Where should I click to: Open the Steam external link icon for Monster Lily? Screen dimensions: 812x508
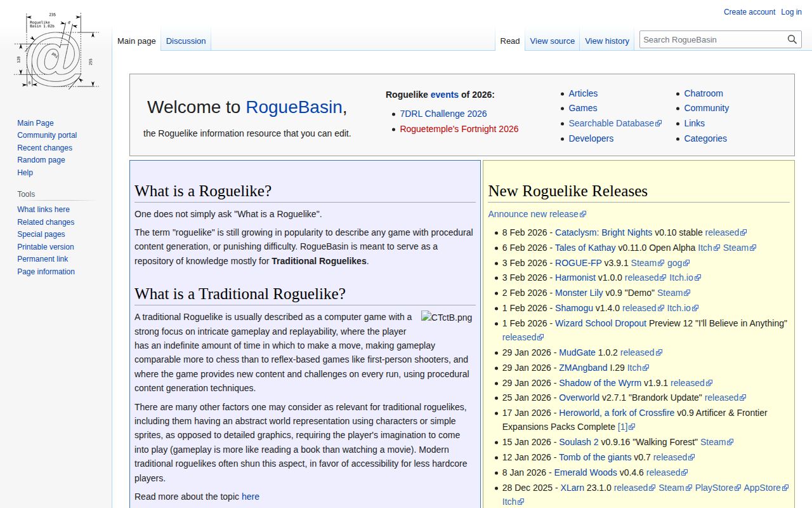687,293
